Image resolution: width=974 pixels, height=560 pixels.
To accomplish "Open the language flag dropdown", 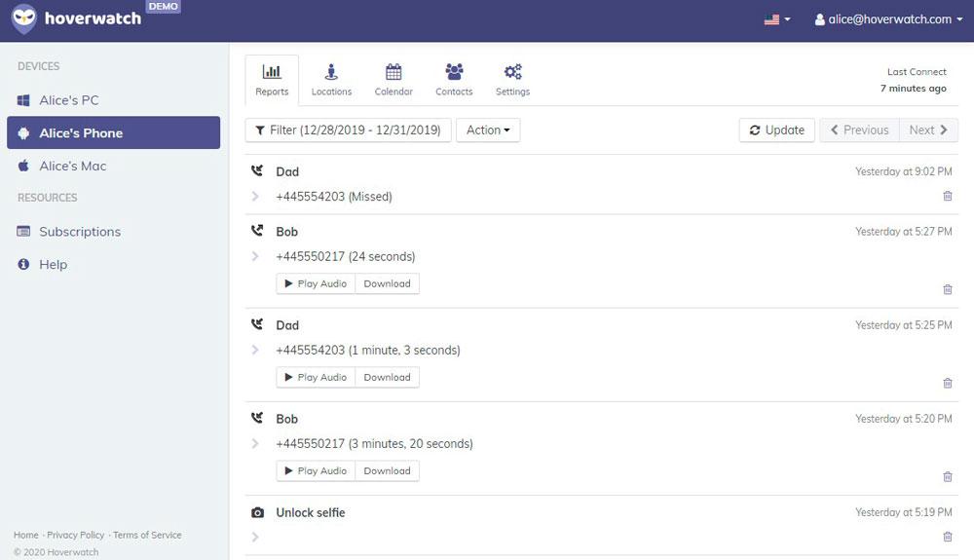I will 777,19.
